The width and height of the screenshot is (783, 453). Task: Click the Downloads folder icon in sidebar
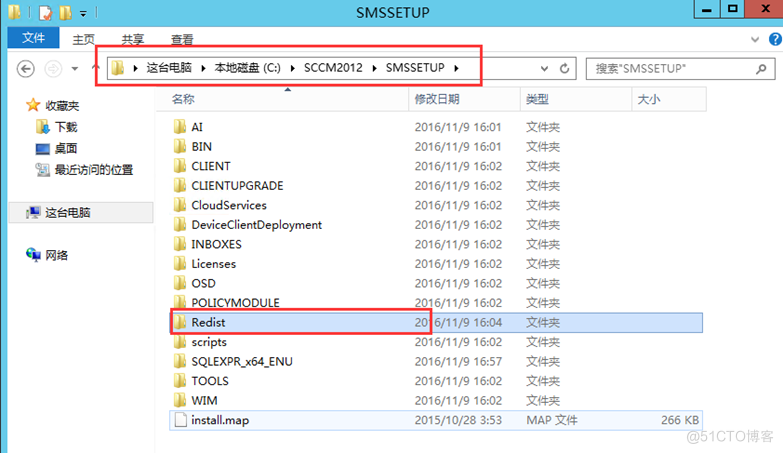coord(43,127)
